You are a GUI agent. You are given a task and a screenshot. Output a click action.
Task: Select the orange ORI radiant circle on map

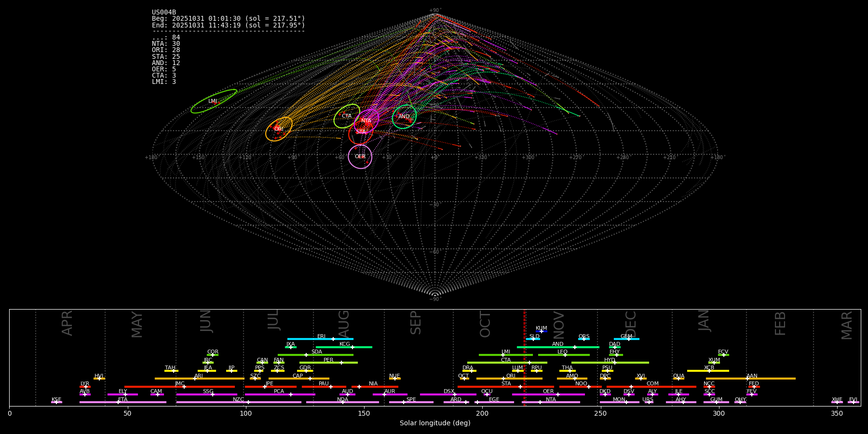(x=279, y=129)
